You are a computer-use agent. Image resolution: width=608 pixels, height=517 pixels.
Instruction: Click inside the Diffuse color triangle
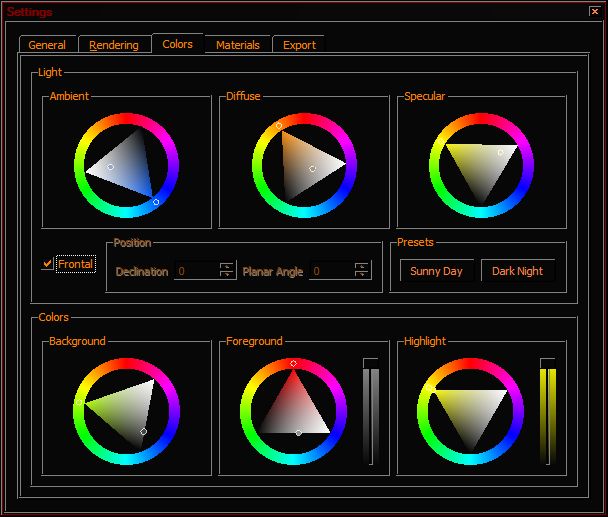tap(306, 166)
